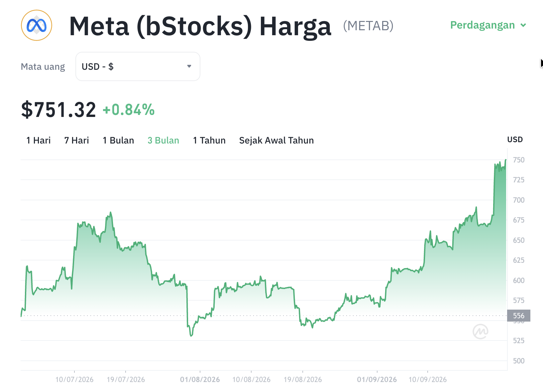Click the Meta logo icon
This screenshot has height=392, width=543.
click(x=37, y=25)
